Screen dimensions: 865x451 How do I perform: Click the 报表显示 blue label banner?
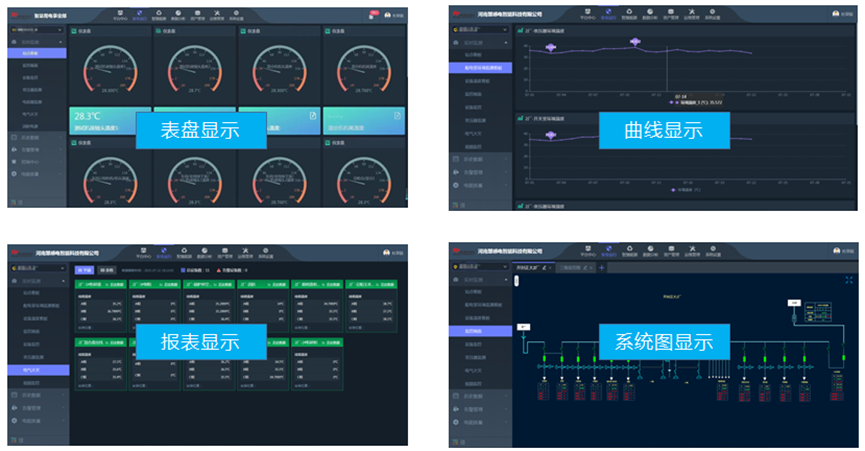pos(200,341)
